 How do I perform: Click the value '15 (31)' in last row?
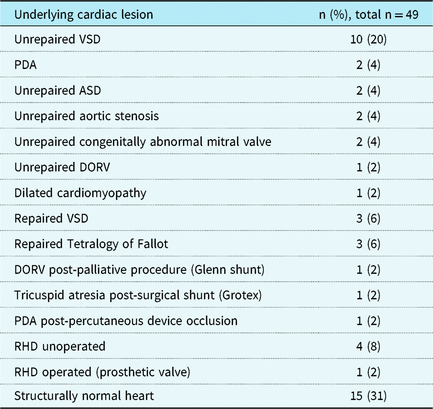(368, 396)
